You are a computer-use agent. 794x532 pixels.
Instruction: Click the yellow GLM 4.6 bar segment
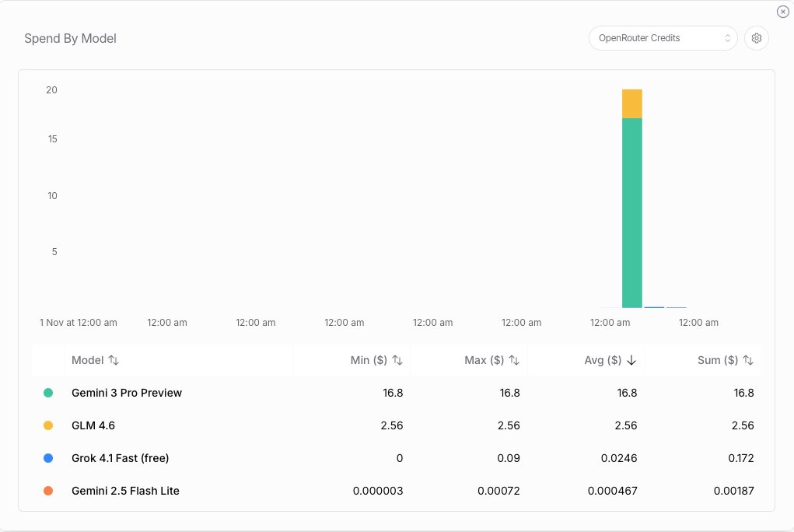[x=631, y=102]
